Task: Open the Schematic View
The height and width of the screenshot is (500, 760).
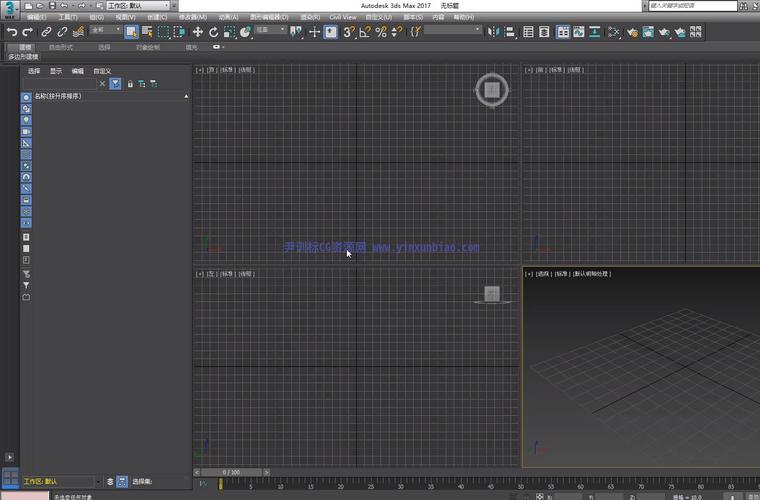Action: (595, 32)
